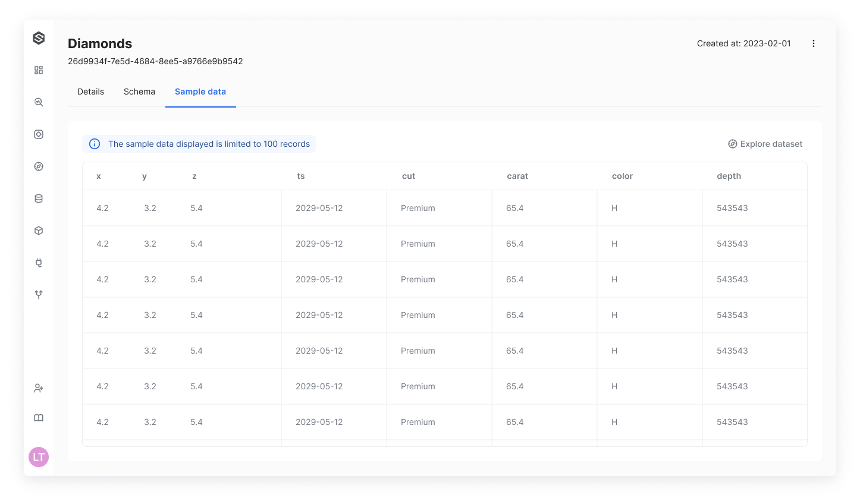
Task: Click the carat column header
Action: (517, 176)
